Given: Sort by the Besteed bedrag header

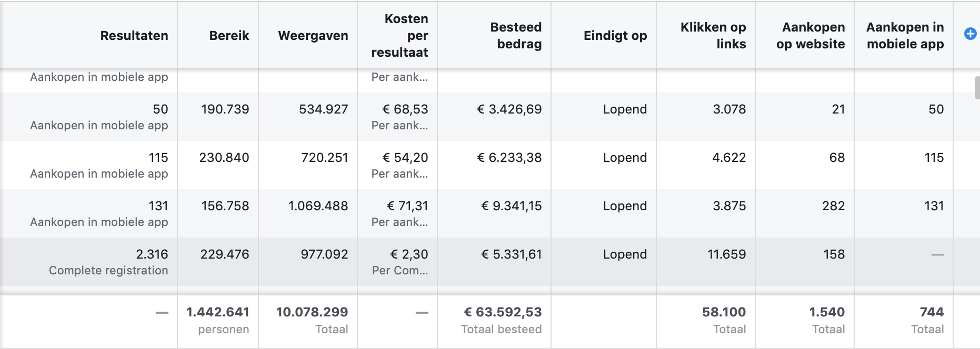Looking at the screenshot, I should pyautogui.click(x=516, y=36).
